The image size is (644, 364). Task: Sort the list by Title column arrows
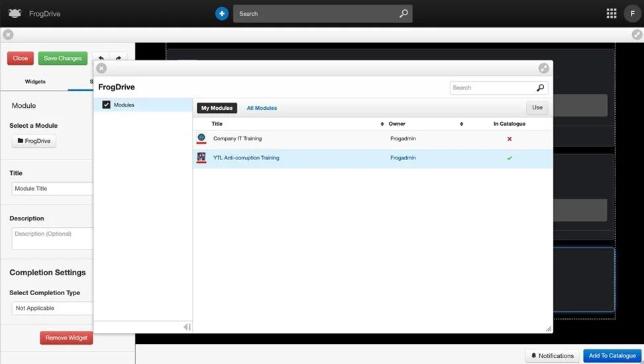(x=382, y=124)
